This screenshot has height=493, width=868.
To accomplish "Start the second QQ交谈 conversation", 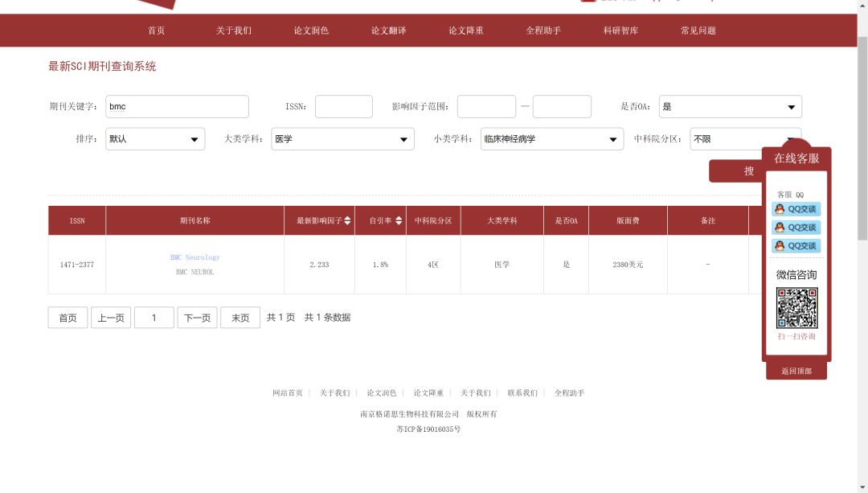I will pyautogui.click(x=796, y=228).
